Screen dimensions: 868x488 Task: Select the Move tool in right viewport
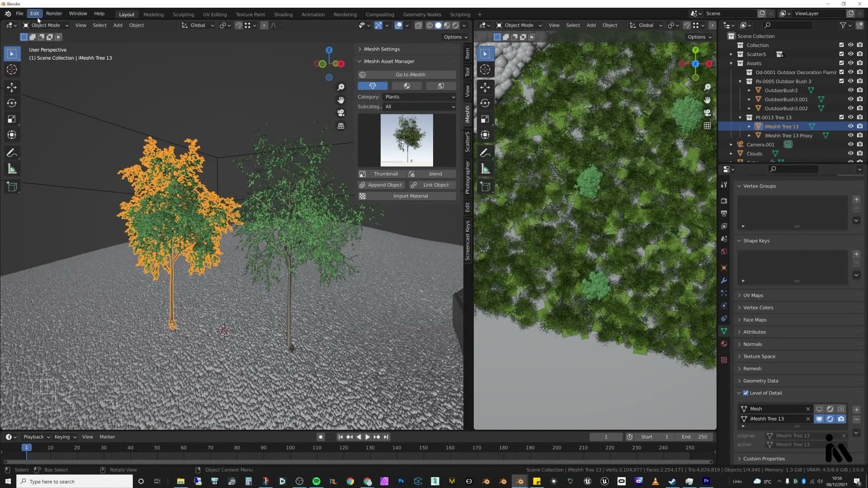coord(485,87)
